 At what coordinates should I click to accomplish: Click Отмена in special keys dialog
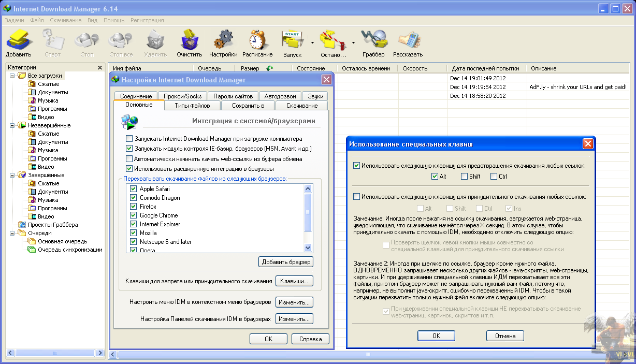click(x=505, y=336)
